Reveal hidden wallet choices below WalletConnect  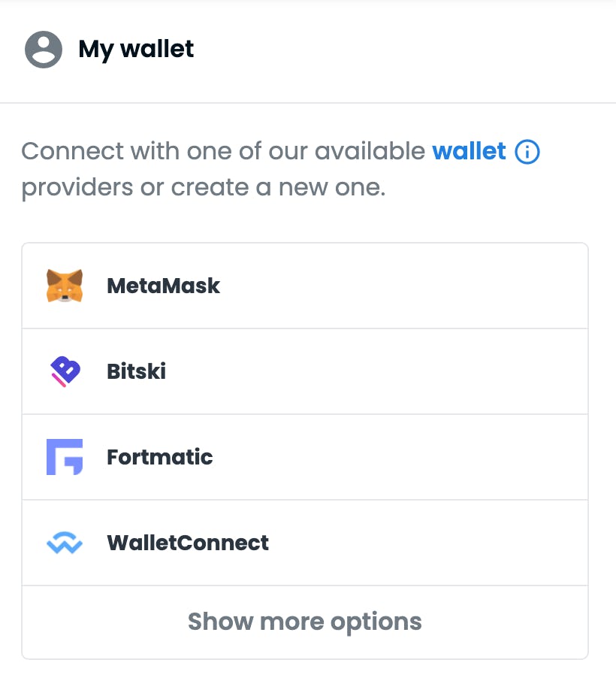point(304,622)
